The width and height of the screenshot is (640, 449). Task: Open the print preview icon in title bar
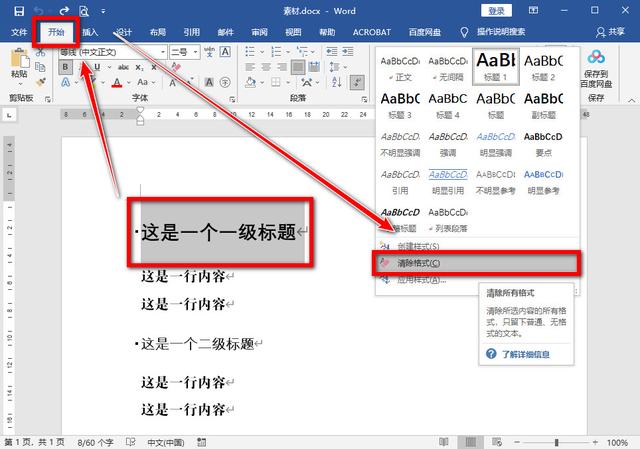pyautogui.click(x=82, y=11)
